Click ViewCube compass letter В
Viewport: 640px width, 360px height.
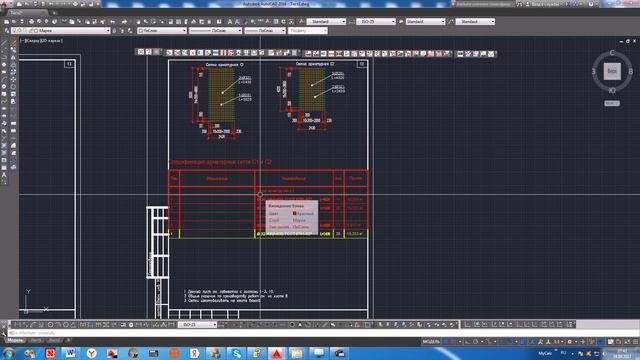point(631,71)
